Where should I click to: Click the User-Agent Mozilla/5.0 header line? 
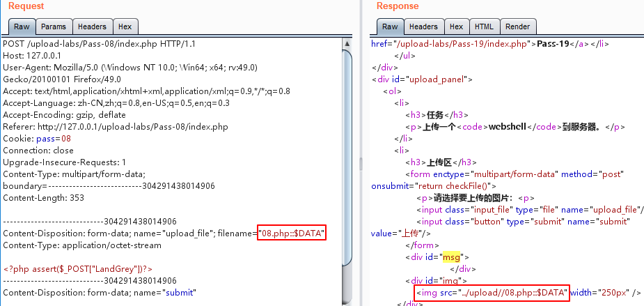coord(129,68)
